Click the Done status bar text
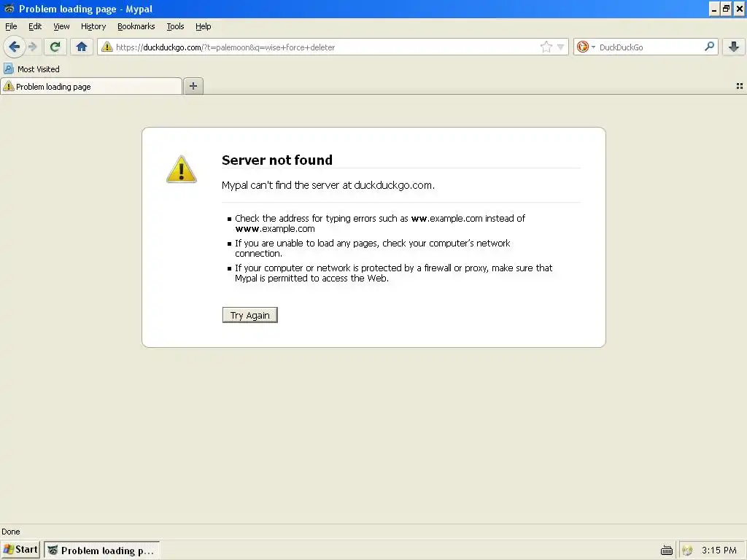747x560 pixels. pyautogui.click(x=11, y=532)
